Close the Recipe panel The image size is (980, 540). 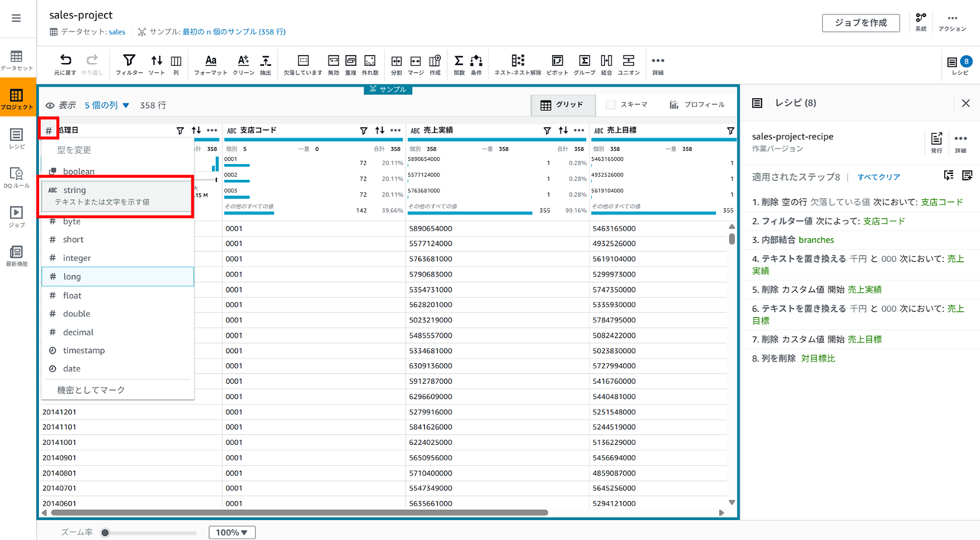click(965, 103)
